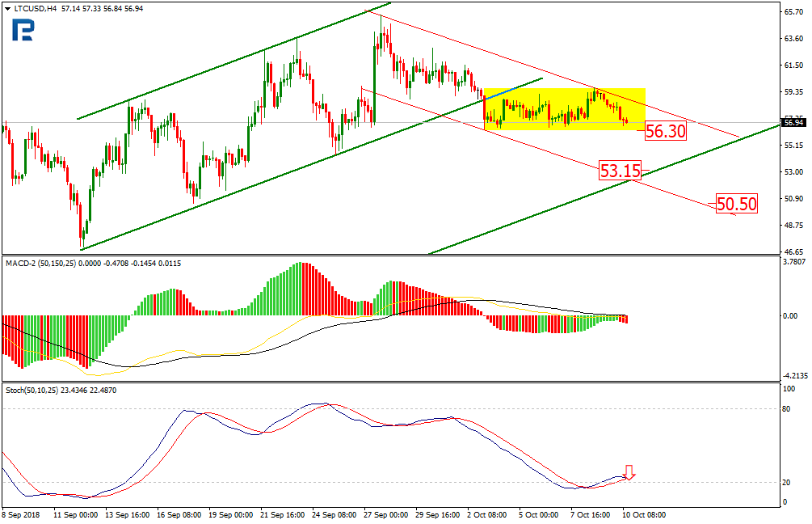Image resolution: width=812 pixels, height=524 pixels.
Task: Select the 53.15 price label
Action: pyautogui.click(x=620, y=170)
